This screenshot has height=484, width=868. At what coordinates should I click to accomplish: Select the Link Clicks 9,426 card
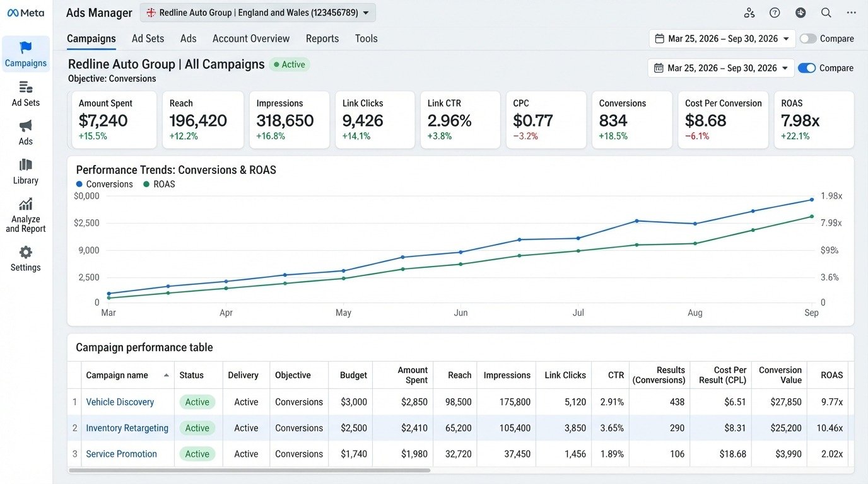(x=375, y=120)
